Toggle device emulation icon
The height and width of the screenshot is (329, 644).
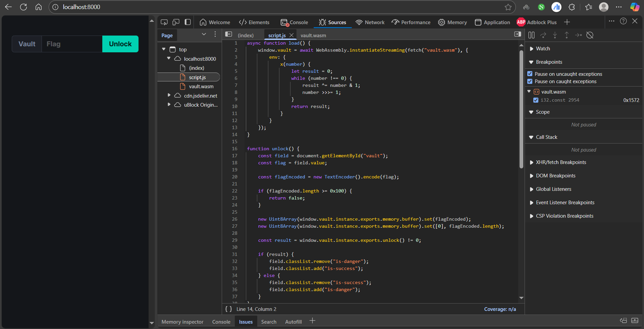[x=176, y=22]
